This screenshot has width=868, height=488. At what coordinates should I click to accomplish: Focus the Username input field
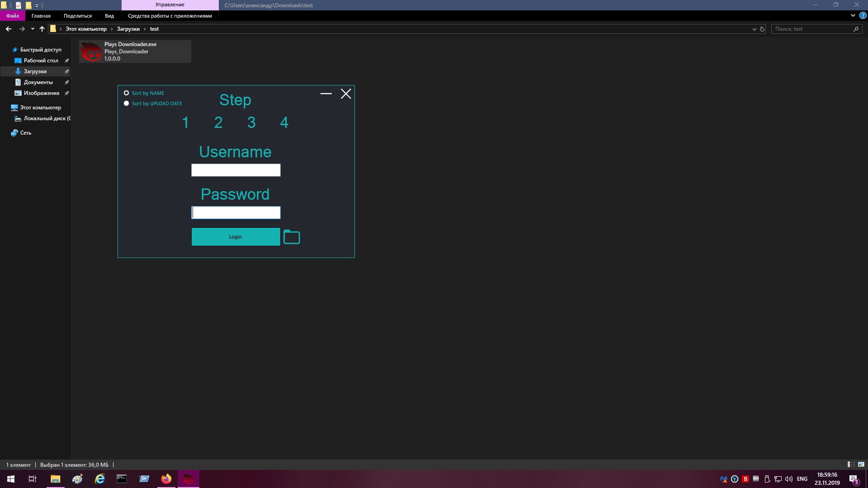[236, 170]
